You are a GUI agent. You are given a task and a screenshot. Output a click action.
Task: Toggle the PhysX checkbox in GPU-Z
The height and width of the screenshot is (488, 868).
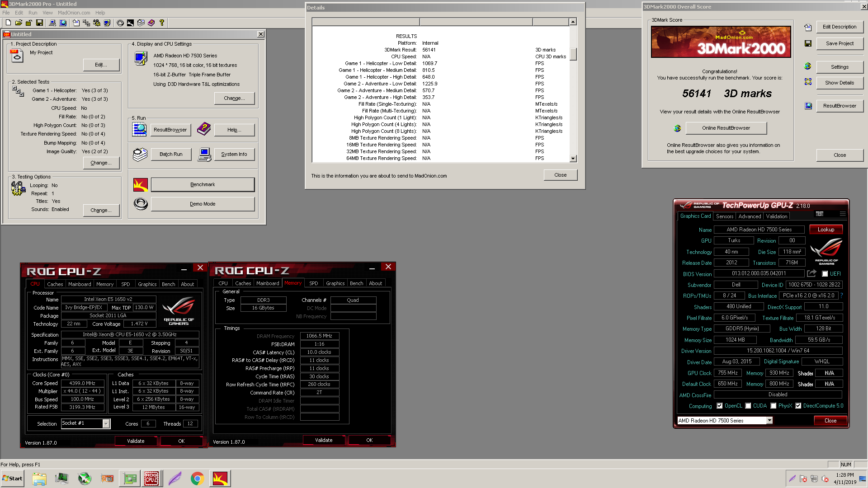pyautogui.click(x=774, y=406)
